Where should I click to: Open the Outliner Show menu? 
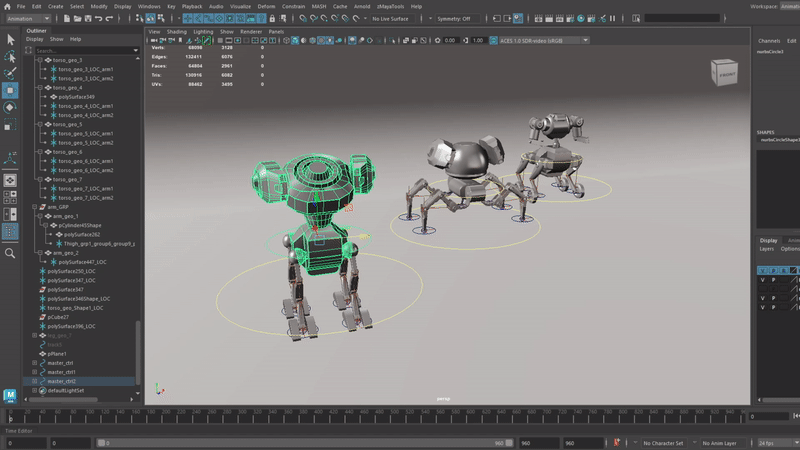56,39
